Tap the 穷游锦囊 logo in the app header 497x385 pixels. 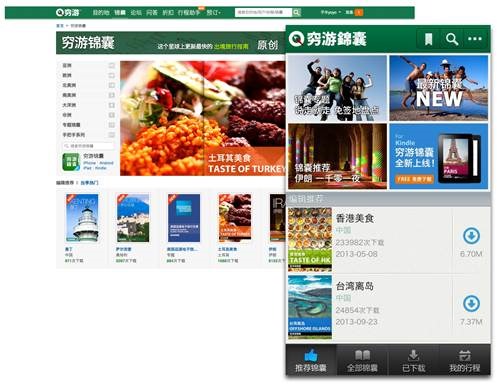[328, 39]
